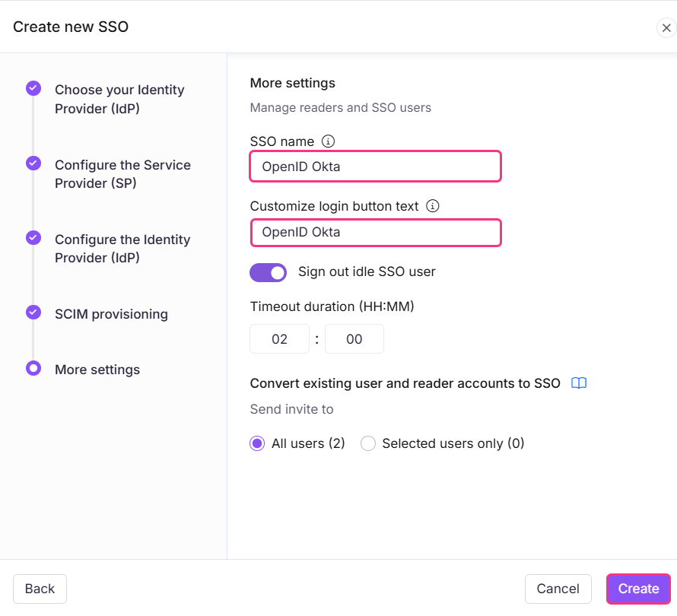
Task: Click the timeout minutes field showing 00
Action: click(354, 339)
